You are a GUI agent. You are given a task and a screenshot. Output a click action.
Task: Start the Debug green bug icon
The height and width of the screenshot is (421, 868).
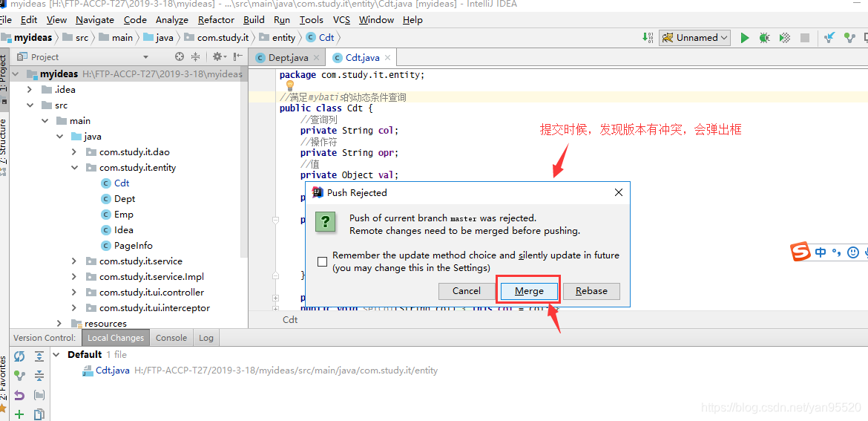point(764,38)
